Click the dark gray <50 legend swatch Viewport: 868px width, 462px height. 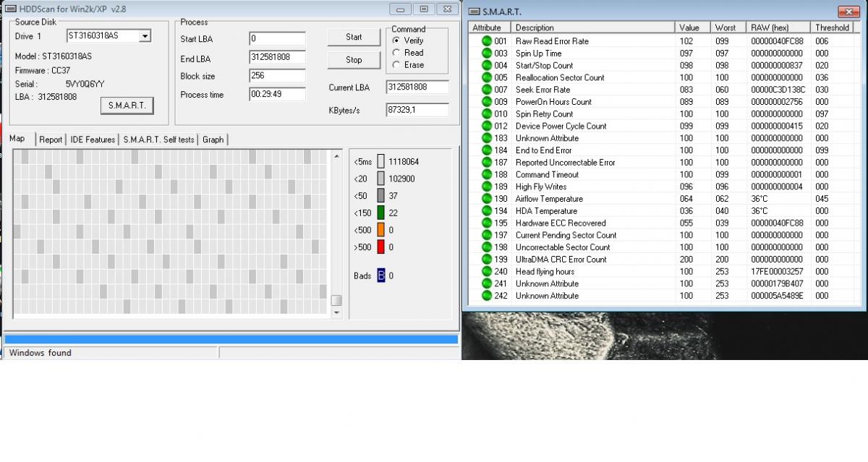coord(380,196)
